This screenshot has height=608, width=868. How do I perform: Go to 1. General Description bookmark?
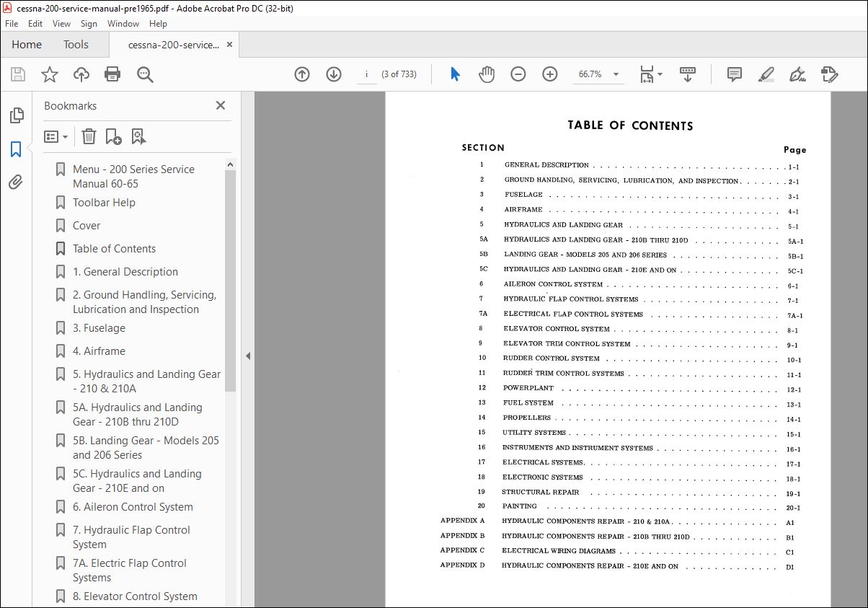click(125, 272)
